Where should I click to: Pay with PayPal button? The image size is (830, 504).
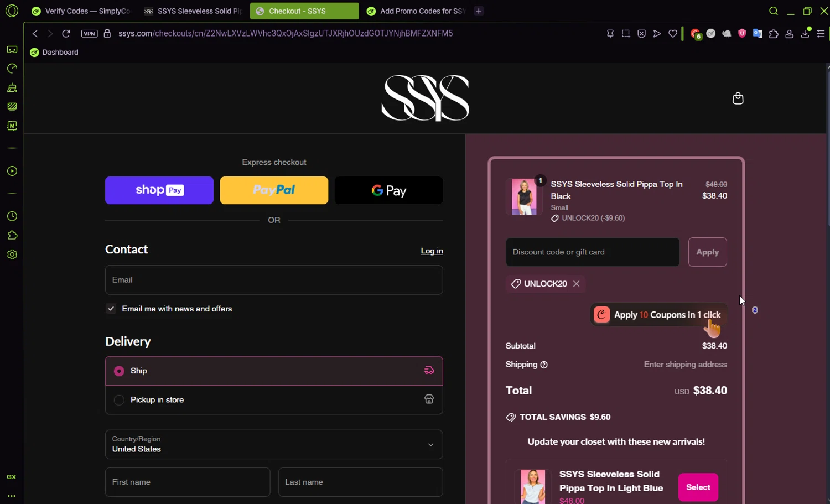[x=274, y=190]
